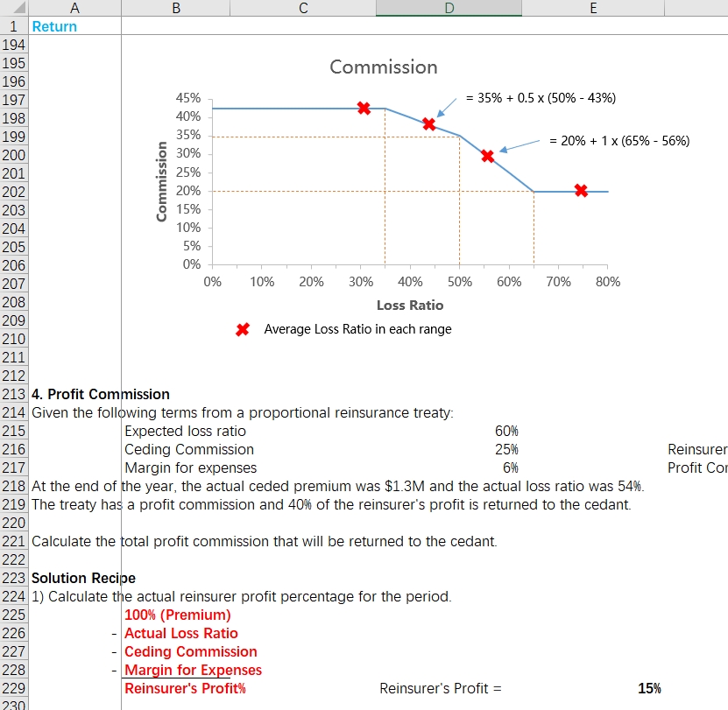Select the column E header
The width and height of the screenshot is (728, 710).
click(593, 8)
